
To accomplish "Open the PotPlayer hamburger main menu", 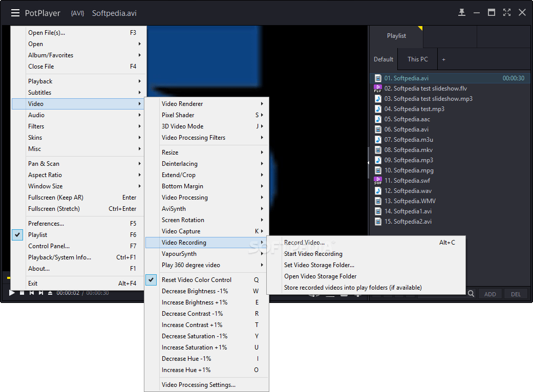I will tap(15, 13).
